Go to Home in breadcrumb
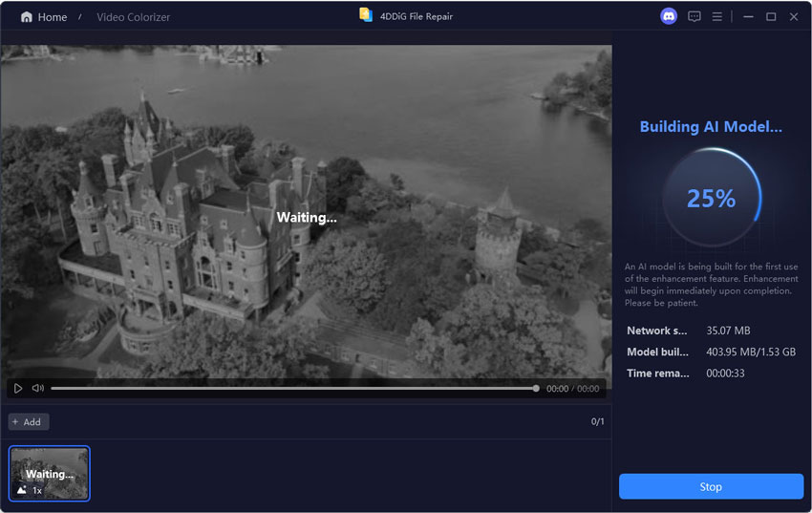 click(x=53, y=17)
